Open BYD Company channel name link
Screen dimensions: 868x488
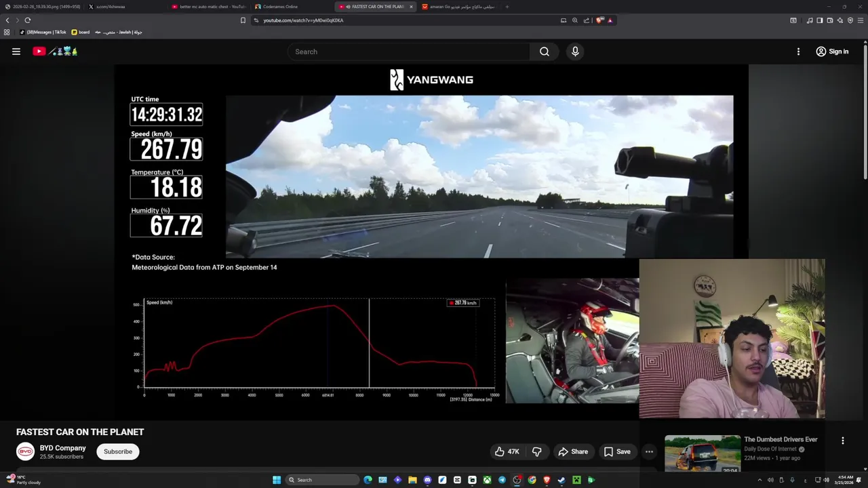tap(62, 448)
